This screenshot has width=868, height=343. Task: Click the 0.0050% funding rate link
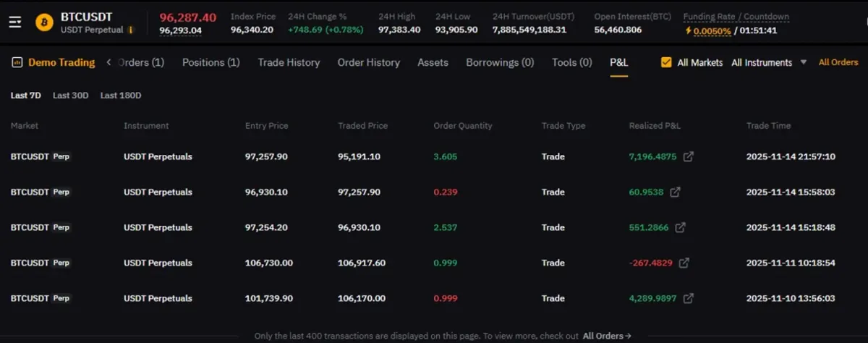click(x=712, y=31)
